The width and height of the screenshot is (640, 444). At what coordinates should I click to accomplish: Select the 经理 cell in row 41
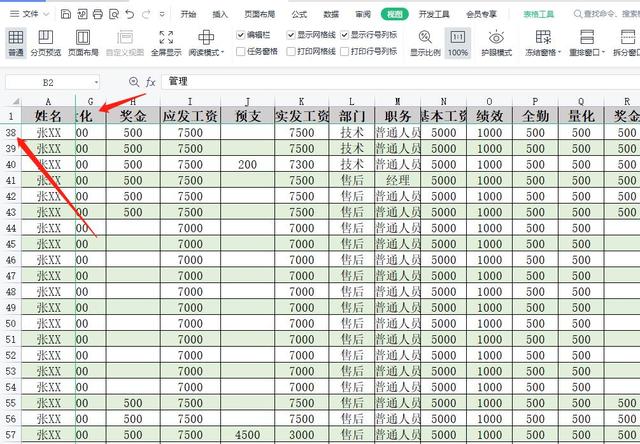[x=398, y=180]
